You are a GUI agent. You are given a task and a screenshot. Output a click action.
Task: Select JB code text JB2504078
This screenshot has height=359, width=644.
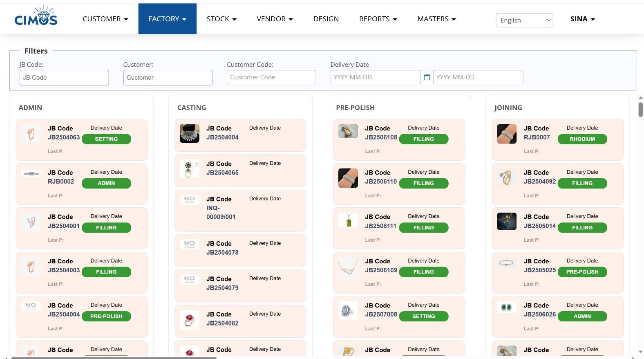click(222, 253)
